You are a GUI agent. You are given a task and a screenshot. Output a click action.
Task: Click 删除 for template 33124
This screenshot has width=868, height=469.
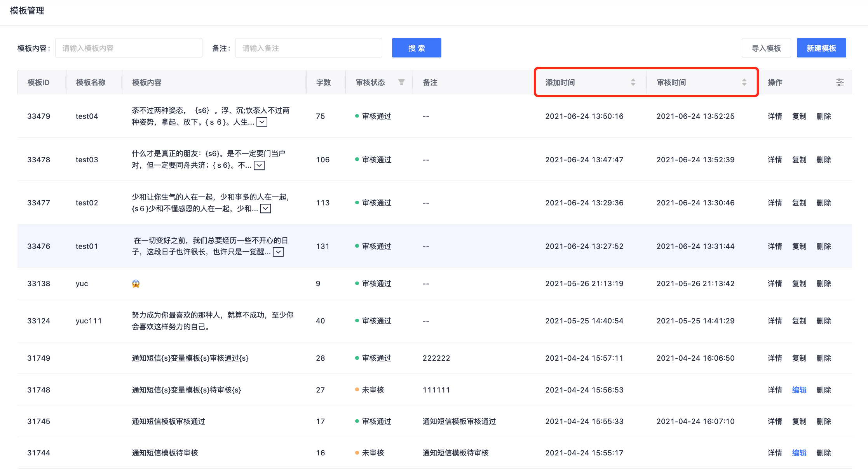point(824,321)
